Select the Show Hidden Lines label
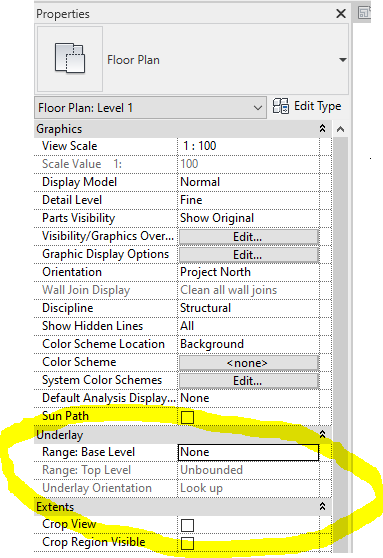The width and height of the screenshot is (383, 558). (x=93, y=326)
